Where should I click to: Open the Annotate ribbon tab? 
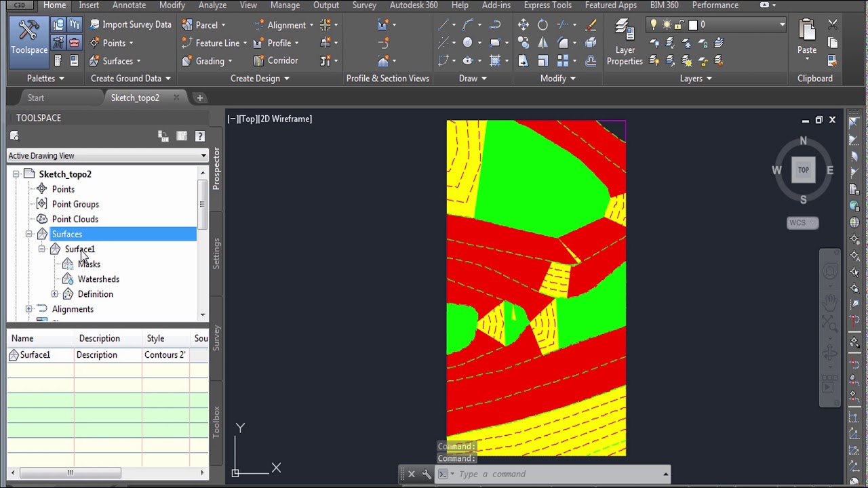click(129, 5)
